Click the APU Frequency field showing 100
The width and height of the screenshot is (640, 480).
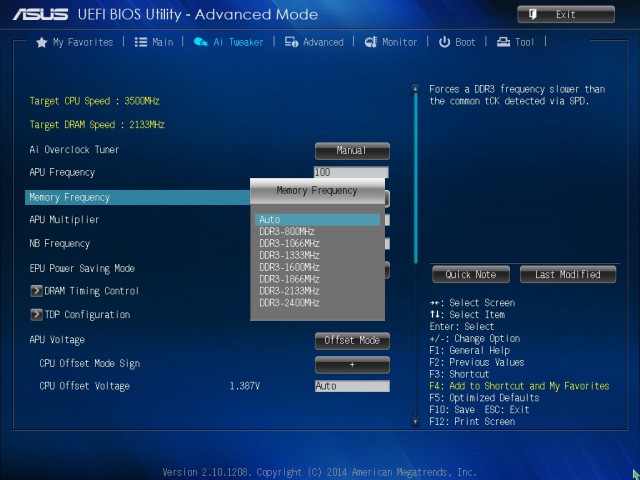pyautogui.click(x=351, y=172)
